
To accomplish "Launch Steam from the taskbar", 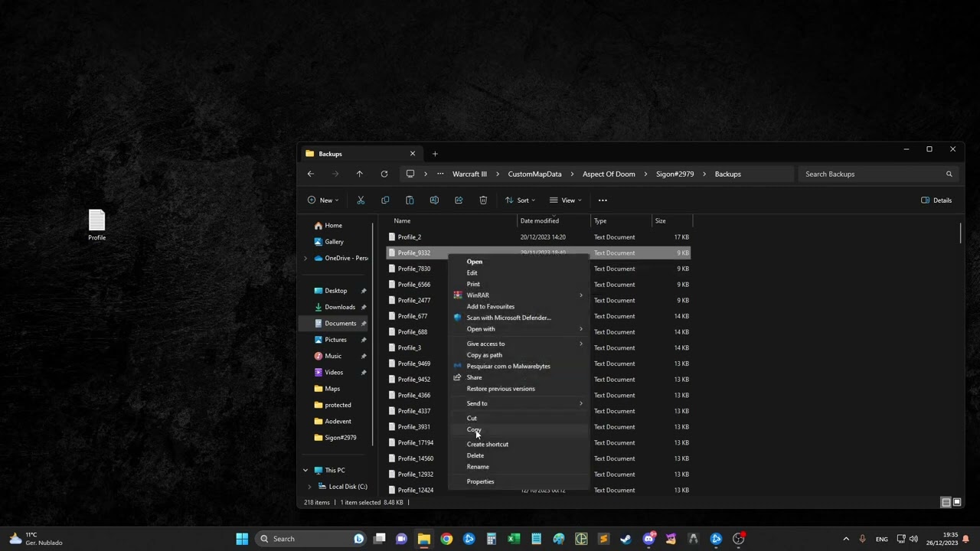I will click(626, 539).
